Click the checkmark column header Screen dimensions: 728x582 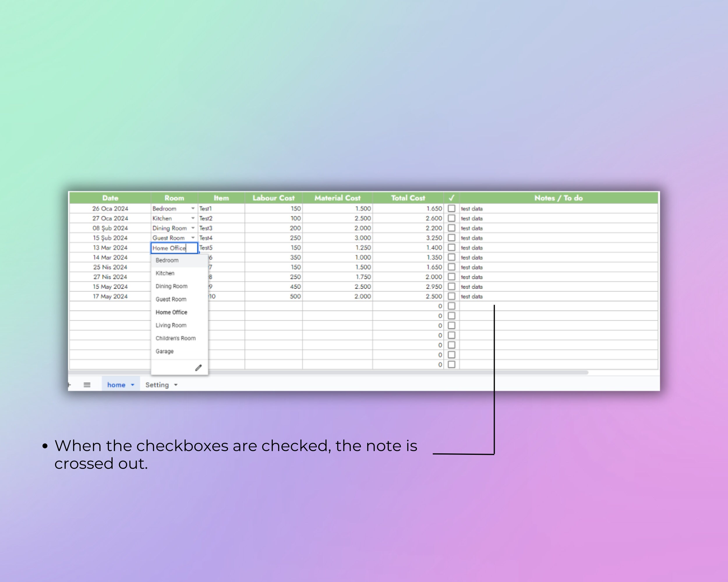[x=451, y=198]
